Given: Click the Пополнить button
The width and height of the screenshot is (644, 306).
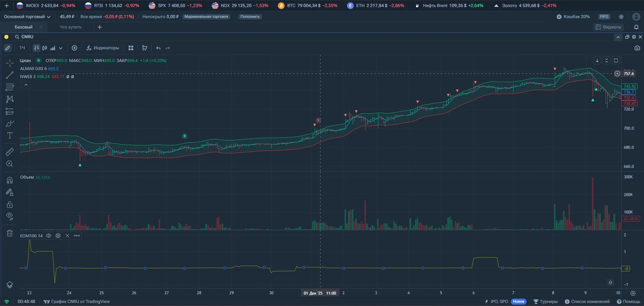Looking at the screenshot, I should tap(250, 16).
